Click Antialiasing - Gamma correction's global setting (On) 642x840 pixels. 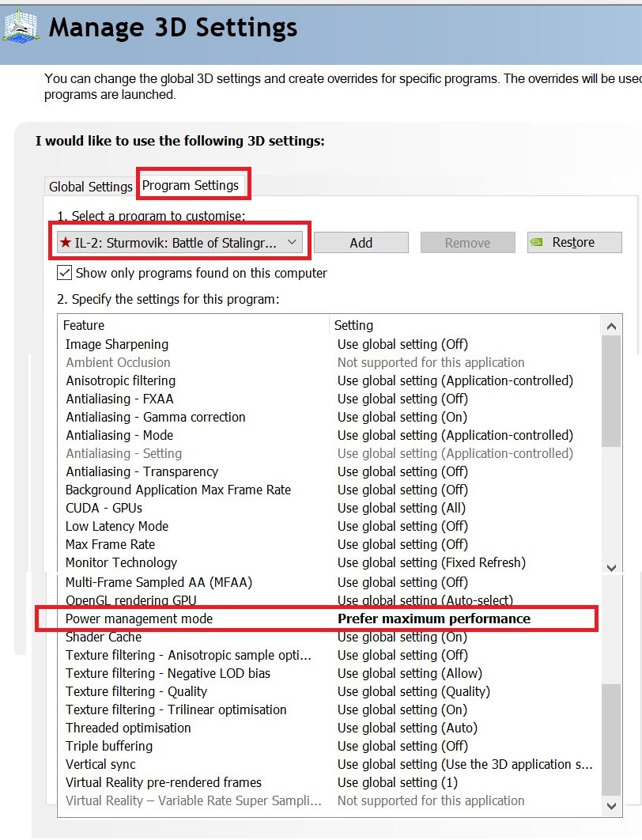click(x=402, y=417)
